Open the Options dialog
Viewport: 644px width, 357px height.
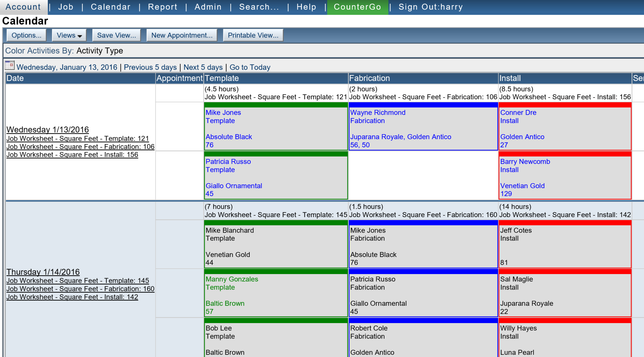(26, 35)
